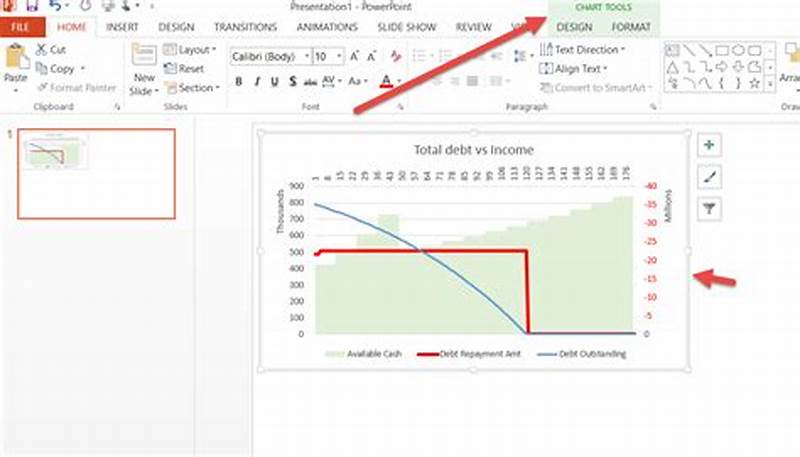Open the FILE tab
Viewport: 800px width, 457px height.
pyautogui.click(x=21, y=27)
